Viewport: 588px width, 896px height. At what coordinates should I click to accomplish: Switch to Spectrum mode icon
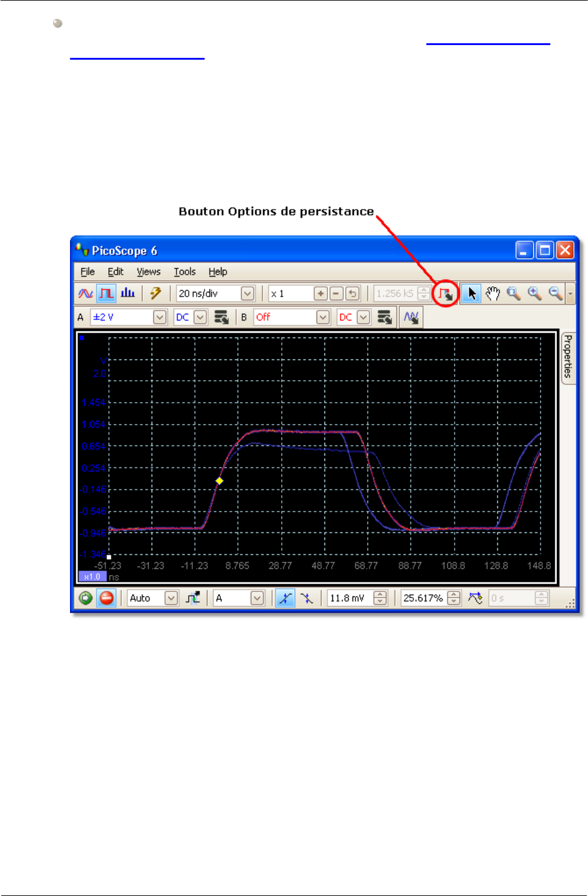128,294
